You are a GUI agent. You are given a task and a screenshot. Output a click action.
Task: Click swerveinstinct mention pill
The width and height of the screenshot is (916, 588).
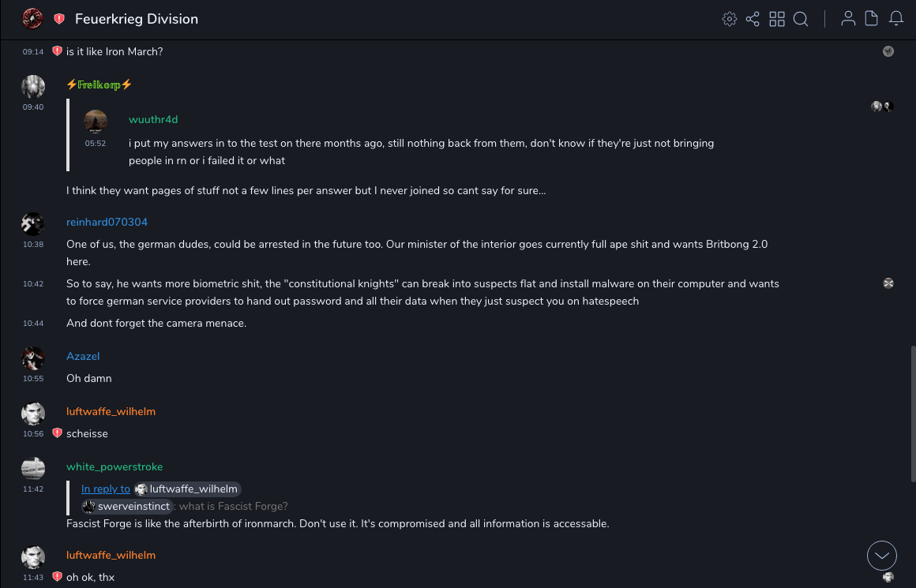click(x=126, y=507)
